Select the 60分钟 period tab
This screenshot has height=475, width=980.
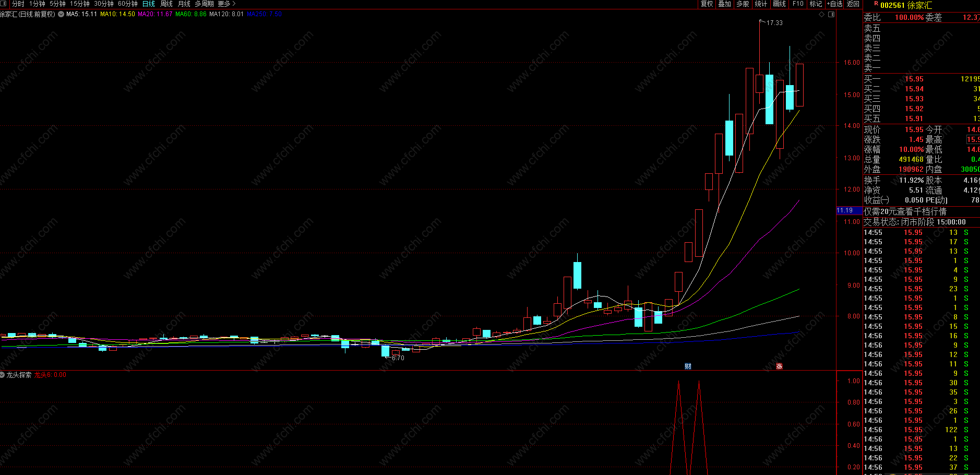coord(128,4)
